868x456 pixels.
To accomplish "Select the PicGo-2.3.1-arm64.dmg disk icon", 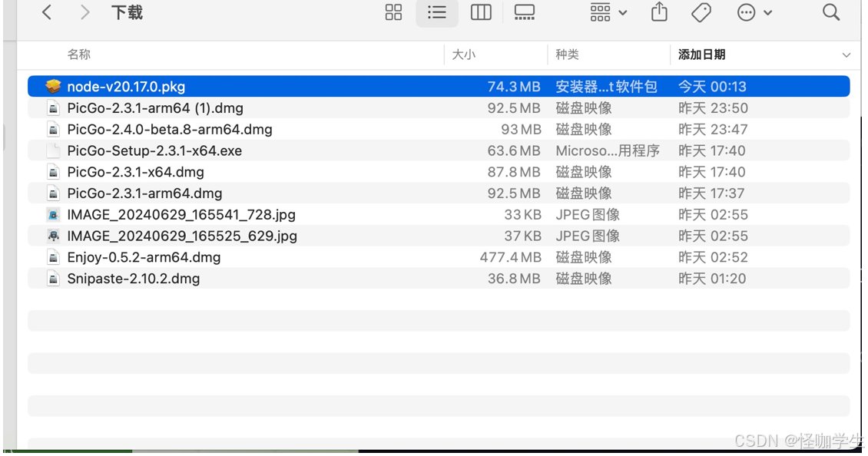I will point(53,193).
